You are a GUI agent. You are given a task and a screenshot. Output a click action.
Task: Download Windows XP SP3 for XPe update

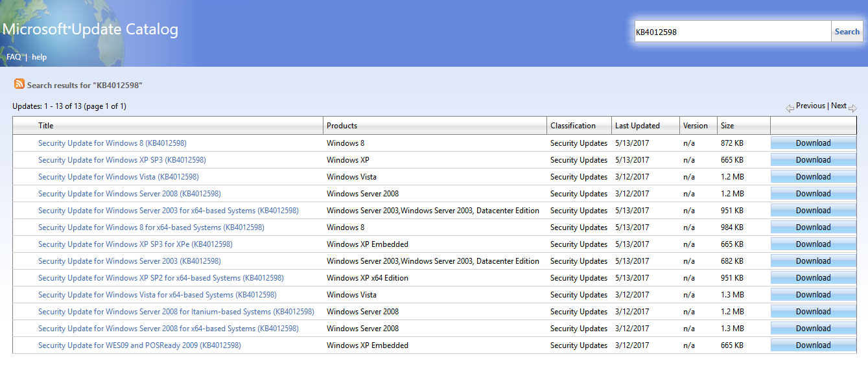[x=813, y=244]
